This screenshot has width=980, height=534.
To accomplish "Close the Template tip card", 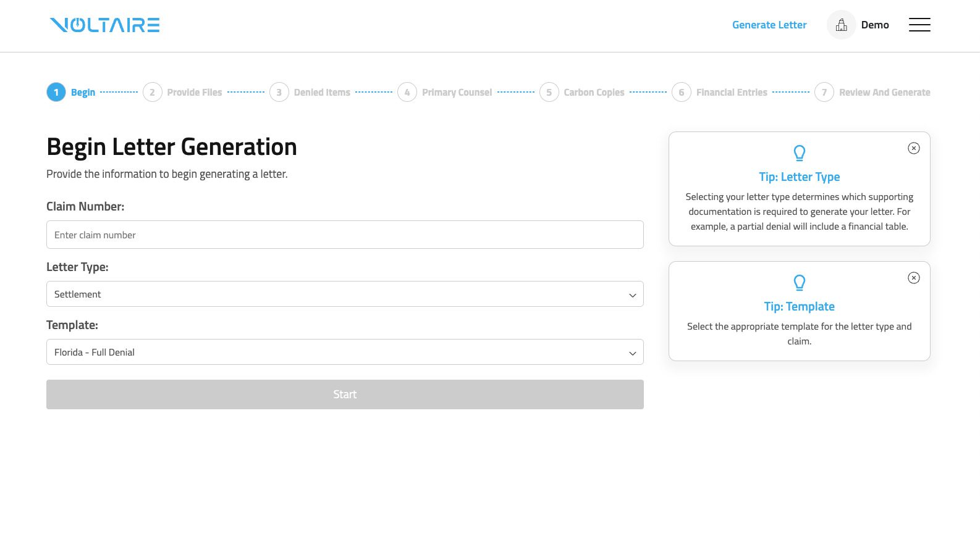I will tap(913, 278).
